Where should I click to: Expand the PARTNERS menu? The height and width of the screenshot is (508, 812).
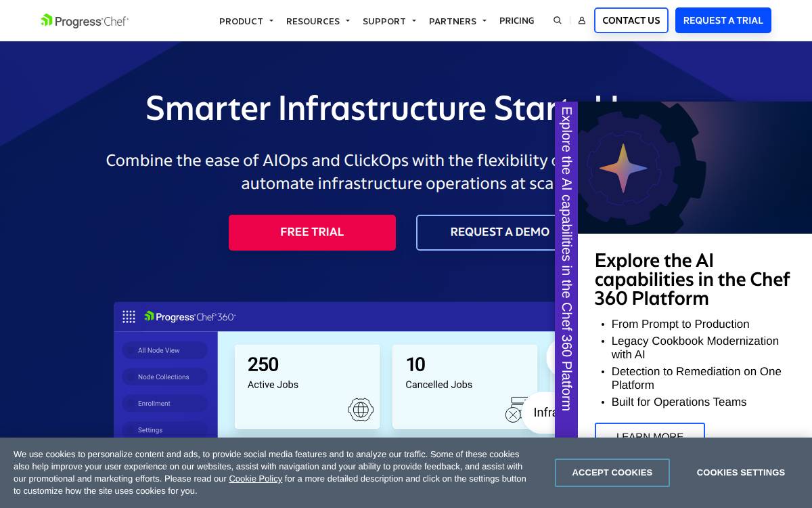(457, 21)
